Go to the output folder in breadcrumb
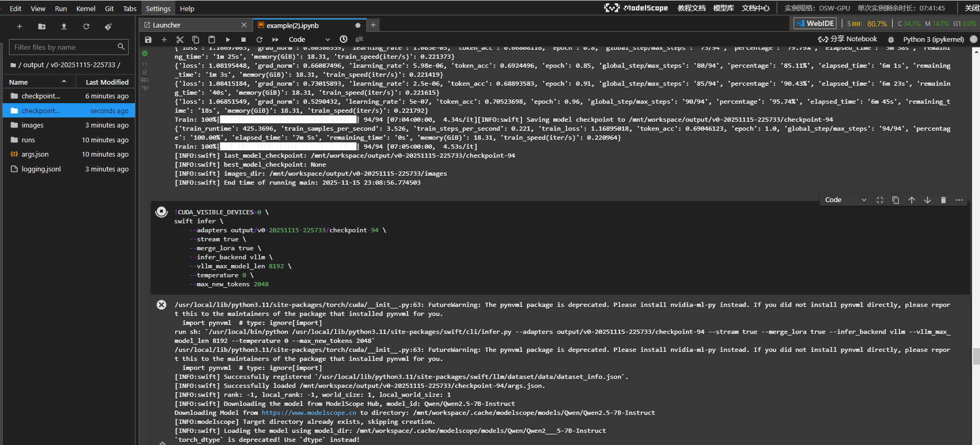Viewport: 980px width, 445px height. (x=33, y=65)
